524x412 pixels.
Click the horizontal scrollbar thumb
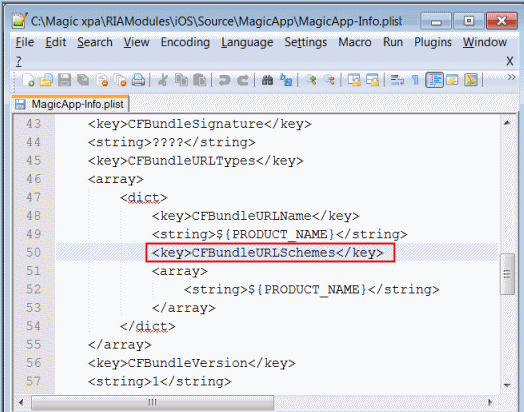pyautogui.click(x=152, y=402)
